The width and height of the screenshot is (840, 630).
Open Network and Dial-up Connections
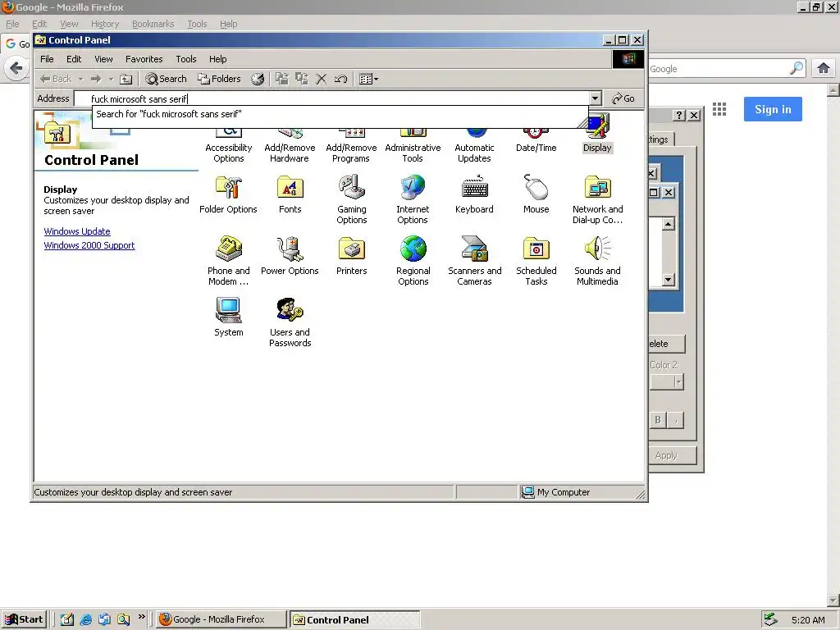click(x=597, y=199)
